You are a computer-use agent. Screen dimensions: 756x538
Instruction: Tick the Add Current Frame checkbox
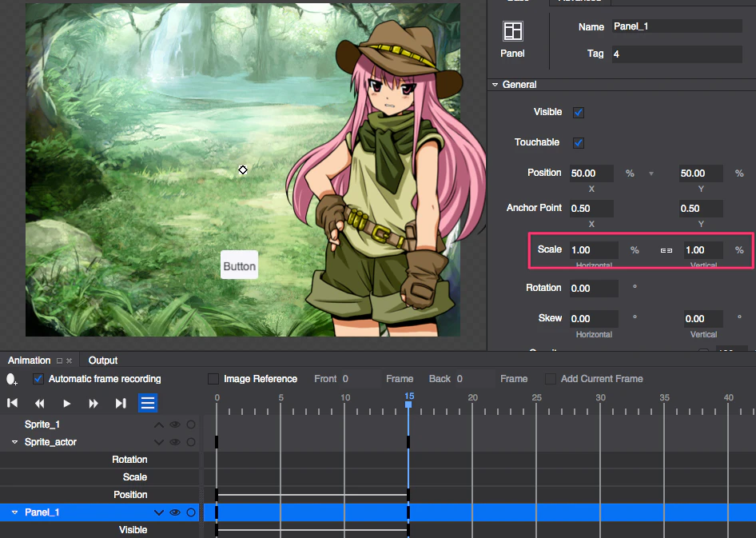pos(550,379)
